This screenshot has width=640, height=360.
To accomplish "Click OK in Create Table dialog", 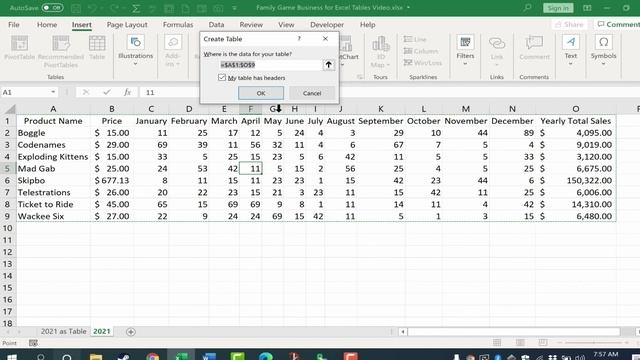I will click(261, 93).
